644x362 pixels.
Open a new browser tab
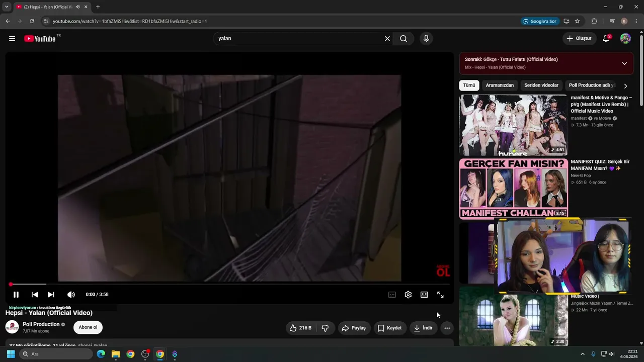[x=98, y=7]
